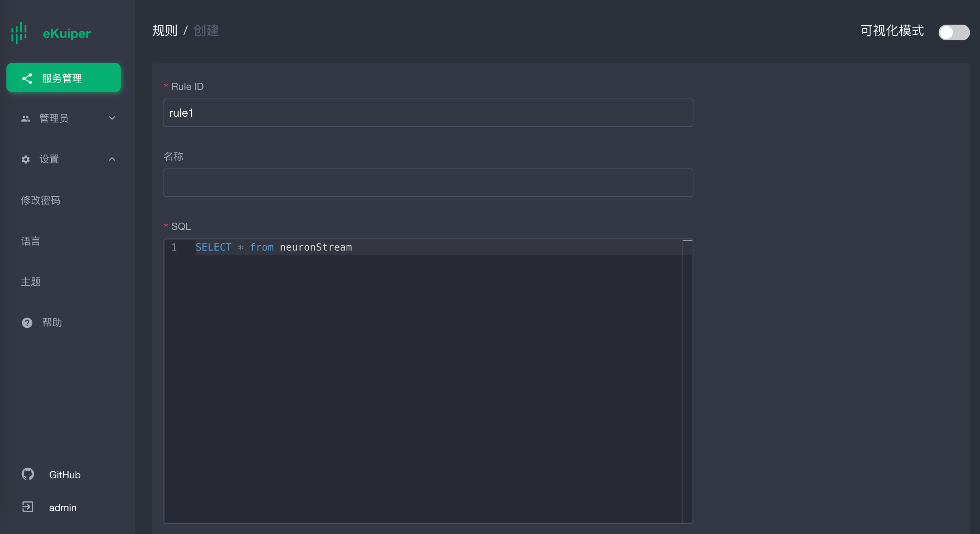
Task: Focus the empty 名称 input field
Action: tap(428, 183)
